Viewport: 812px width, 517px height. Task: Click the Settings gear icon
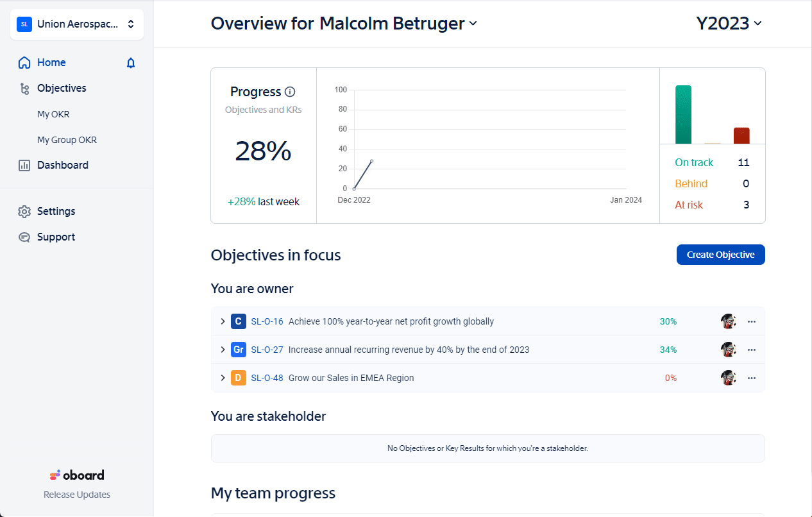(x=24, y=211)
